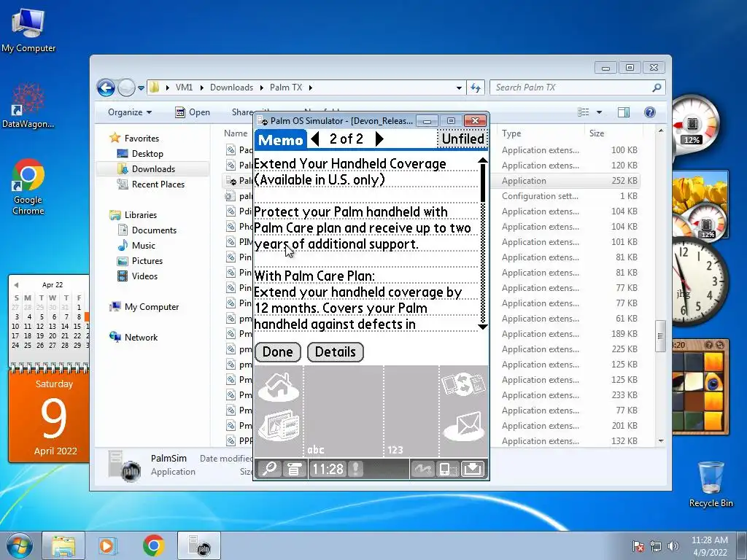The image size is (747, 560).
Task: Open recent locations arrow beside Forward button
Action: tap(141, 87)
